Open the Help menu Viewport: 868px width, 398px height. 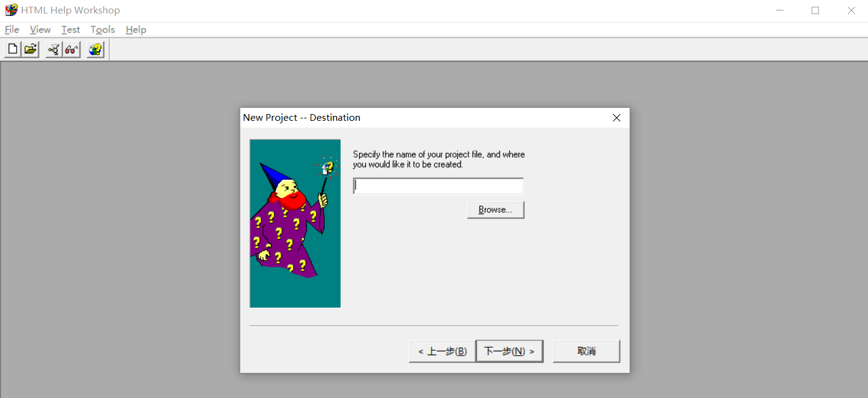135,29
